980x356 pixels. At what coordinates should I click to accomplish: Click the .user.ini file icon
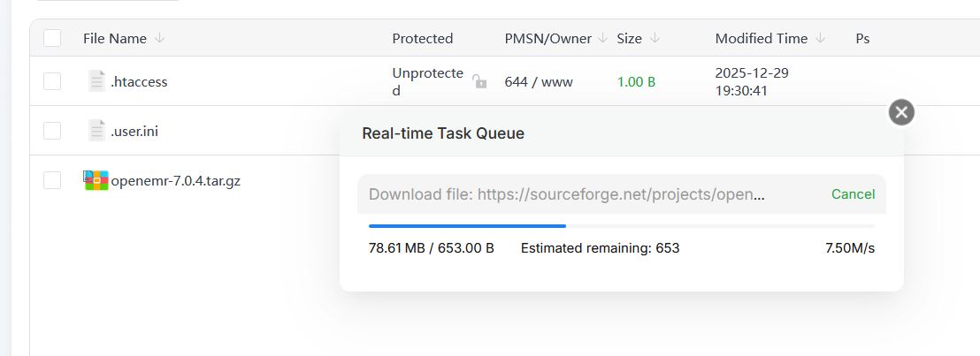click(x=97, y=131)
